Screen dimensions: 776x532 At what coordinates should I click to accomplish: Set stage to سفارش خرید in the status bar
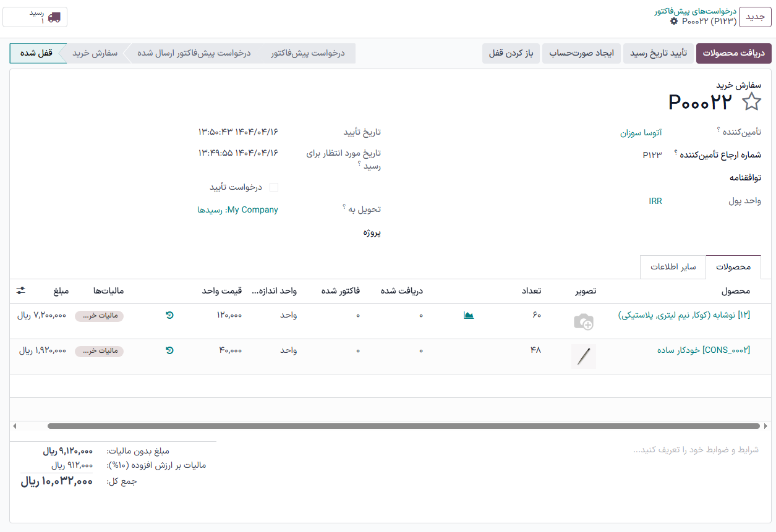(93, 53)
